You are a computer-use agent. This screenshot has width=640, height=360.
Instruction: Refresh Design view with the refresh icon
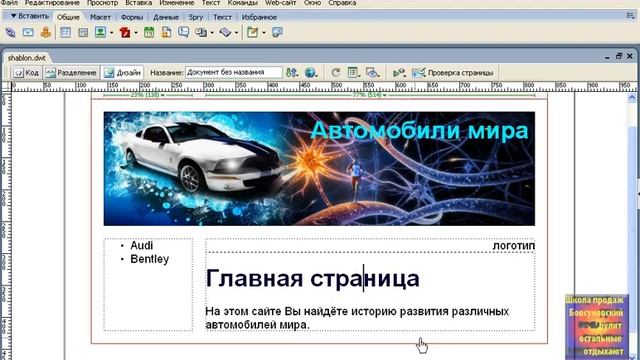(x=336, y=73)
